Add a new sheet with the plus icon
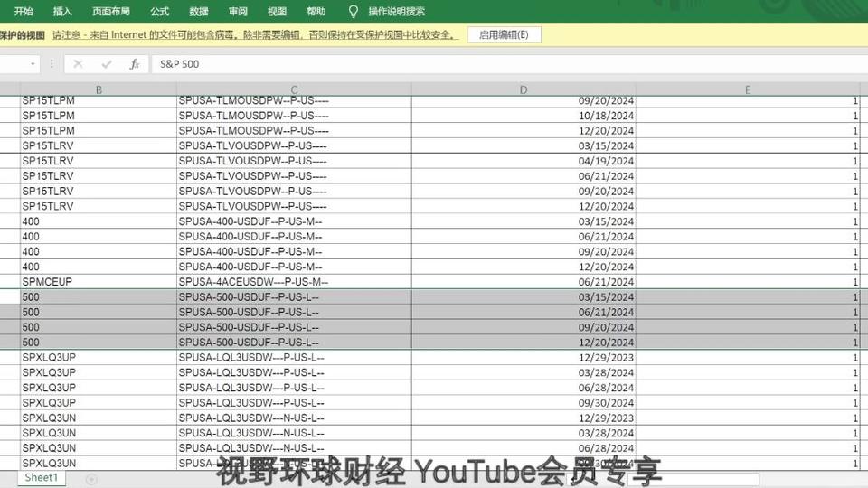The height and width of the screenshot is (488, 868). pos(92,479)
